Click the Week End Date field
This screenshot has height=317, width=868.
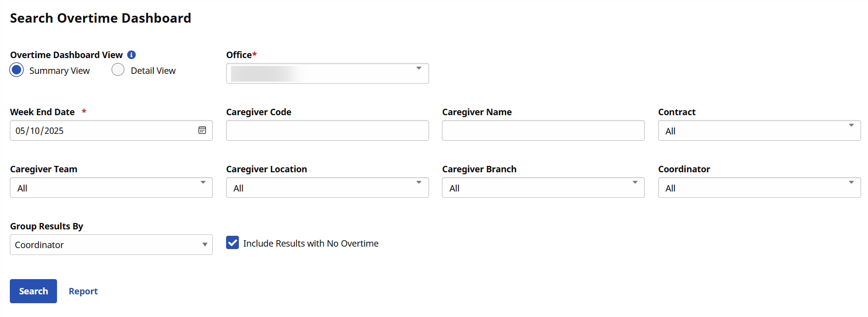103,130
